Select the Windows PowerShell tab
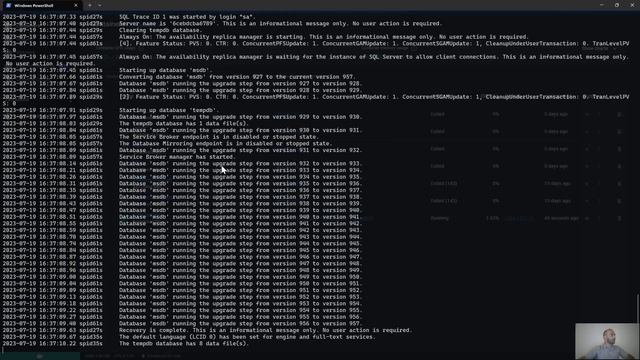The height and width of the screenshot is (360, 640). pyautogui.click(x=42, y=5)
